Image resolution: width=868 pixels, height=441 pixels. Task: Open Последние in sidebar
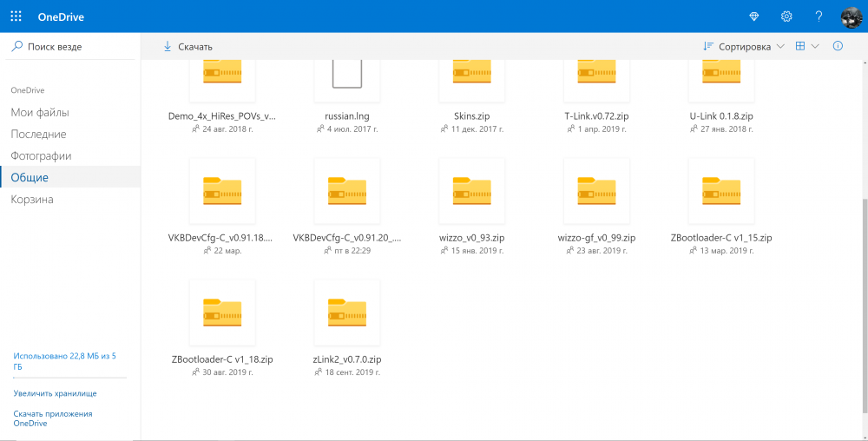tap(39, 134)
